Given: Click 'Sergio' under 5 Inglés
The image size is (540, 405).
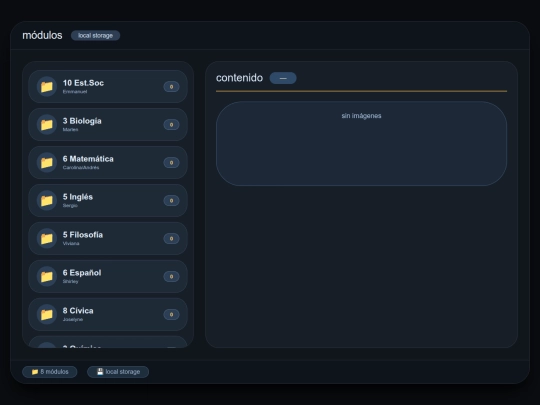Looking at the screenshot, I should [x=70, y=206].
